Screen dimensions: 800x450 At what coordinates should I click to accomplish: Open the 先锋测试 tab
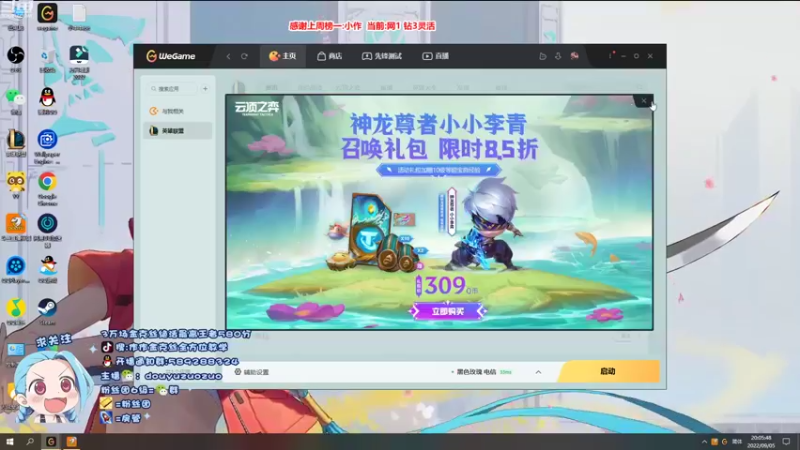[x=382, y=56]
